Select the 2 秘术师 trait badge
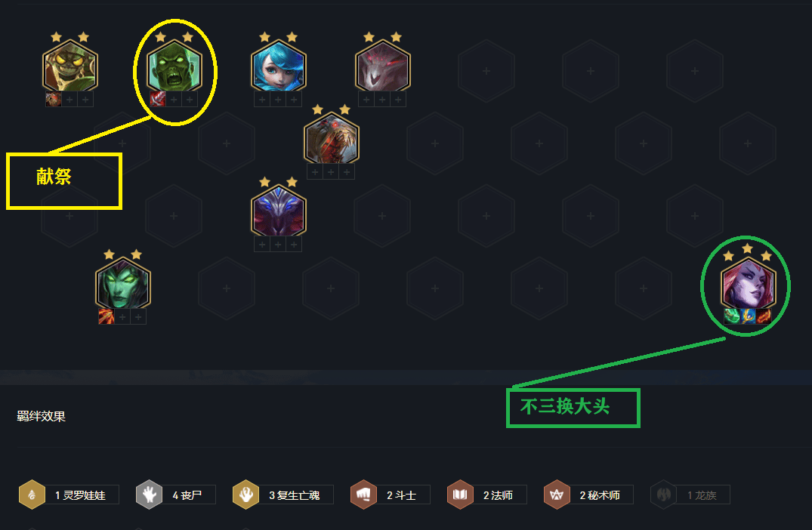This screenshot has height=530, width=812. pos(588,495)
